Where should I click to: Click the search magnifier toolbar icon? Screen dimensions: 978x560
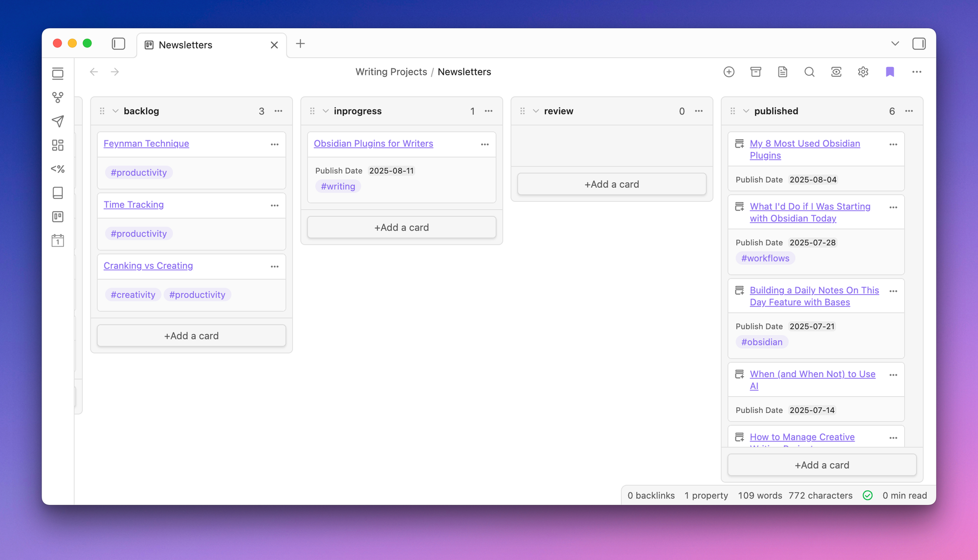809,72
